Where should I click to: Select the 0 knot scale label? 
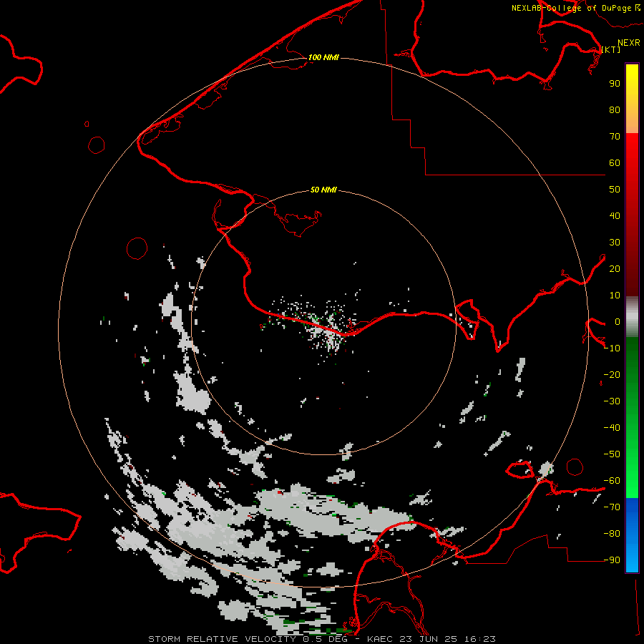618,321
